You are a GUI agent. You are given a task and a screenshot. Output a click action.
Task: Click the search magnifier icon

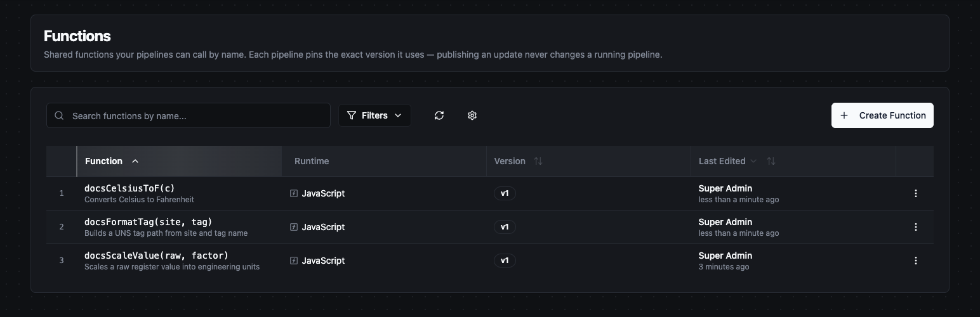(x=59, y=115)
